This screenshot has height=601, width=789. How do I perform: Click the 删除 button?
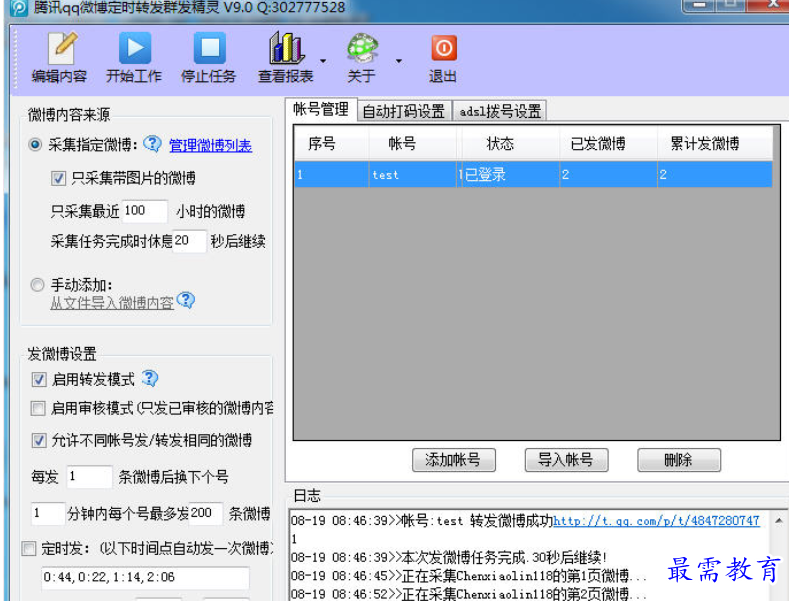pyautogui.click(x=679, y=460)
